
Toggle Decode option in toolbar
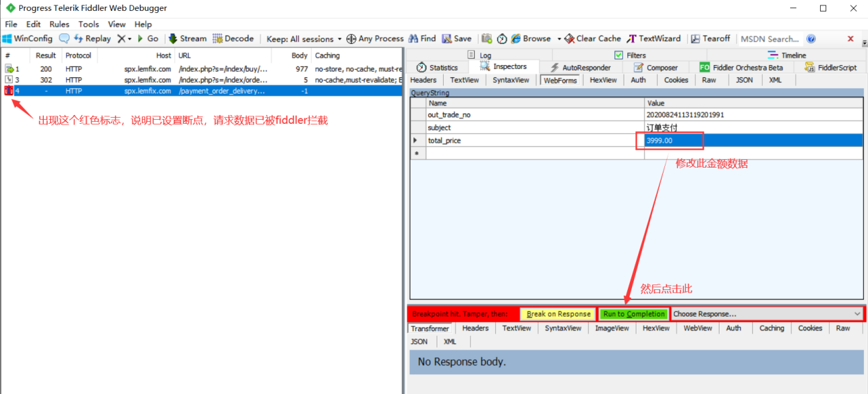point(233,39)
